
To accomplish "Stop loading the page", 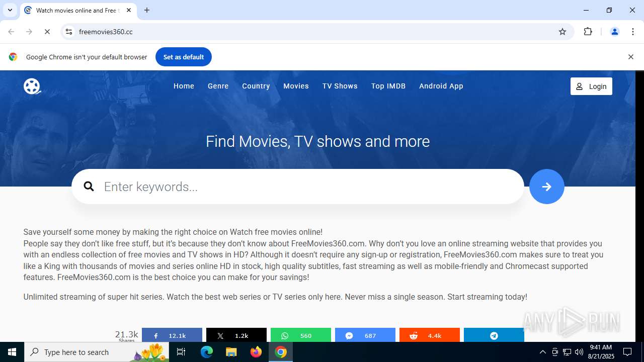I will [47, 32].
